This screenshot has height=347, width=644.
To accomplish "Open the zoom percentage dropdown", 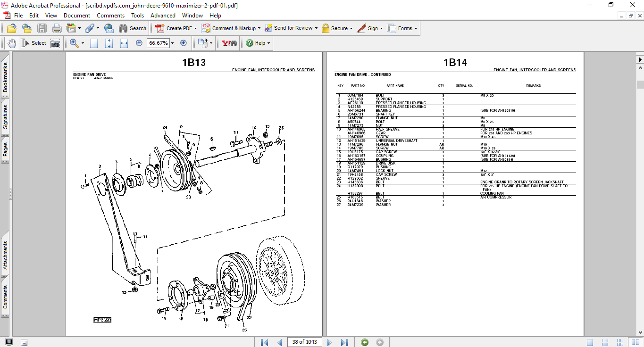I will point(172,43).
